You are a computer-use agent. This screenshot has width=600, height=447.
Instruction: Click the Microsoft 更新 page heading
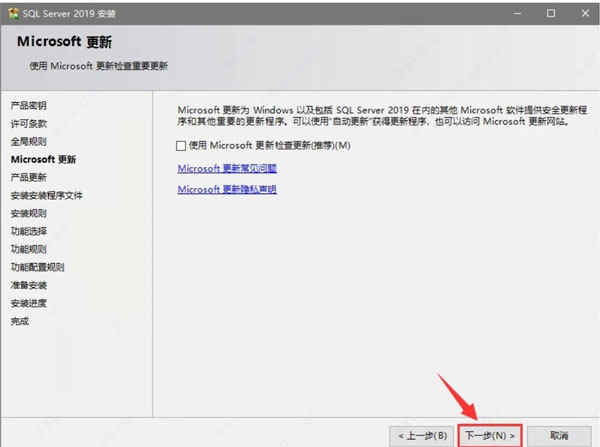pos(64,41)
